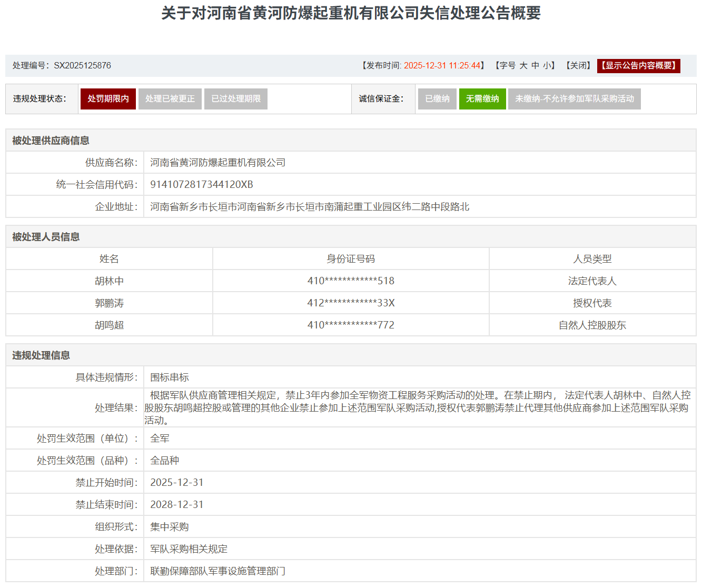The height and width of the screenshot is (588, 702).
Task: Click the 关闭 link in header
Action: click(578, 66)
